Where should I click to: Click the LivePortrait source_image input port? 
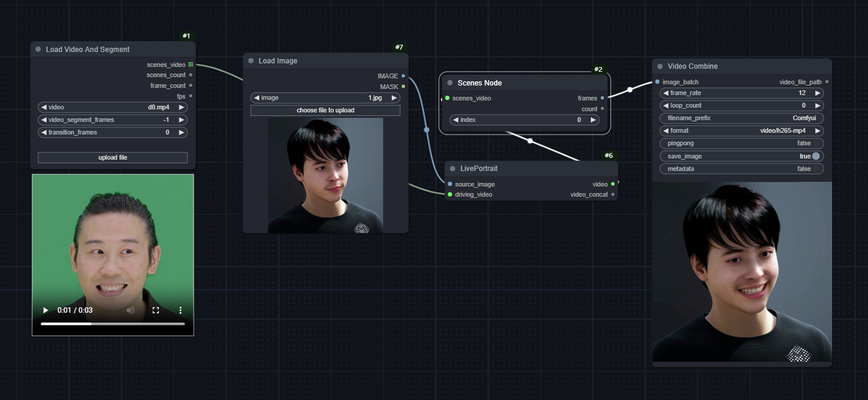point(450,184)
